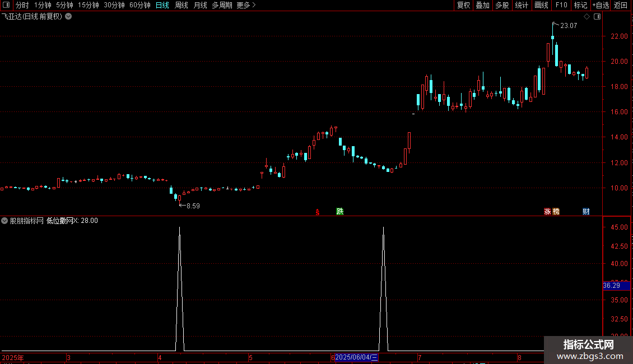Click the 低位撒网X: 28.00 indicator label
The image size is (633, 364).
(x=72, y=221)
